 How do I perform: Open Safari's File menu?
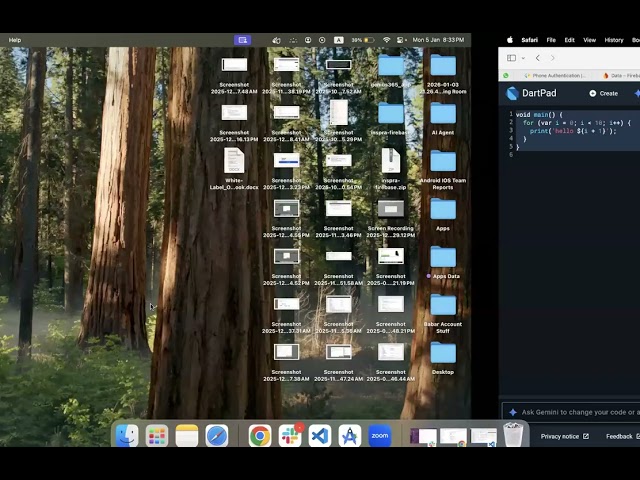pos(551,40)
